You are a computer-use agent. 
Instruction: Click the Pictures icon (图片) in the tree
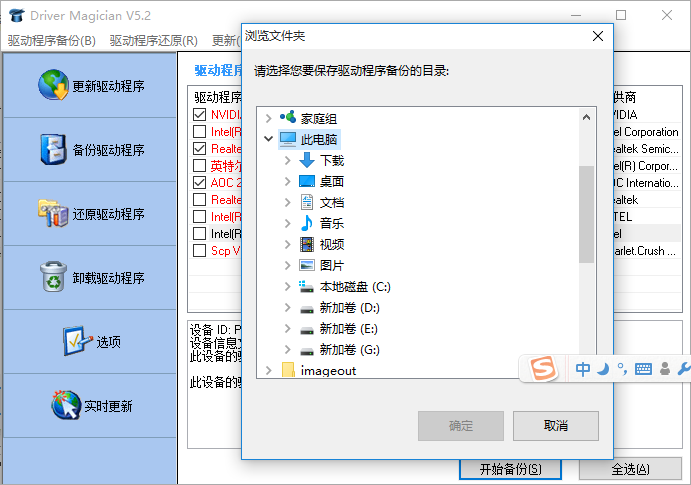click(307, 265)
